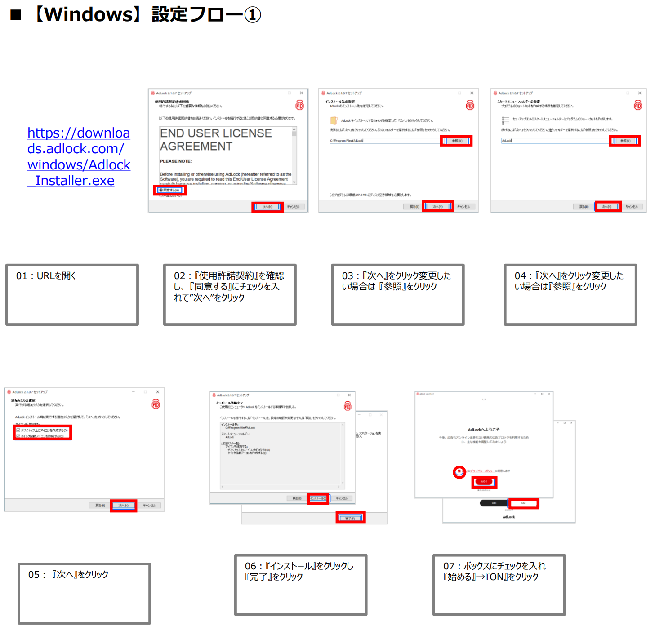The image size is (655, 644).
Task: Click the folder icon in the install destination window
Action: coord(334,120)
